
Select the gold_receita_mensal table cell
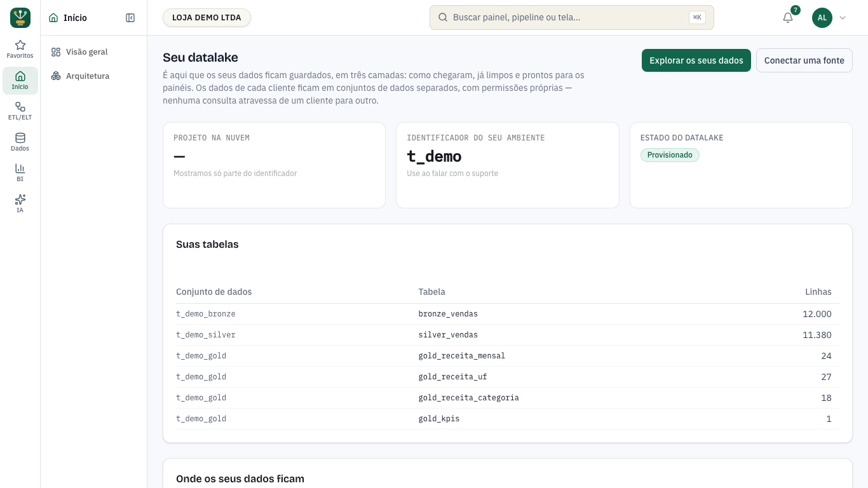462,356
